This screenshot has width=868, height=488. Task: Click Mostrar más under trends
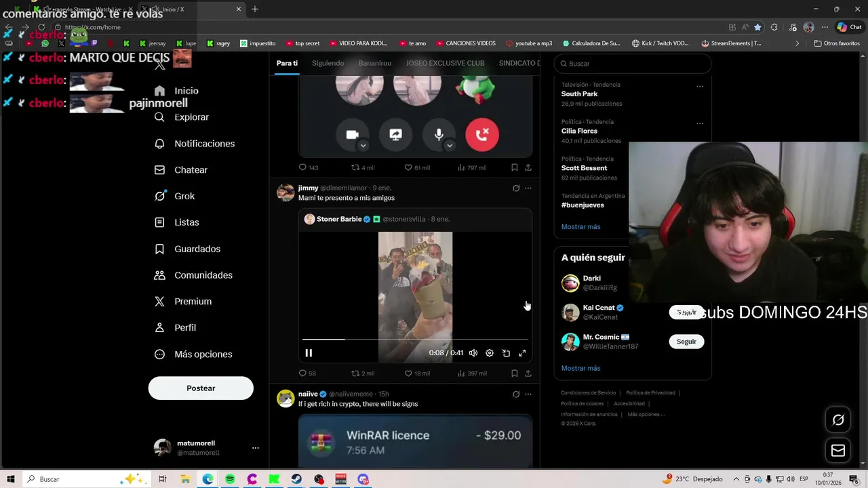coord(580,227)
